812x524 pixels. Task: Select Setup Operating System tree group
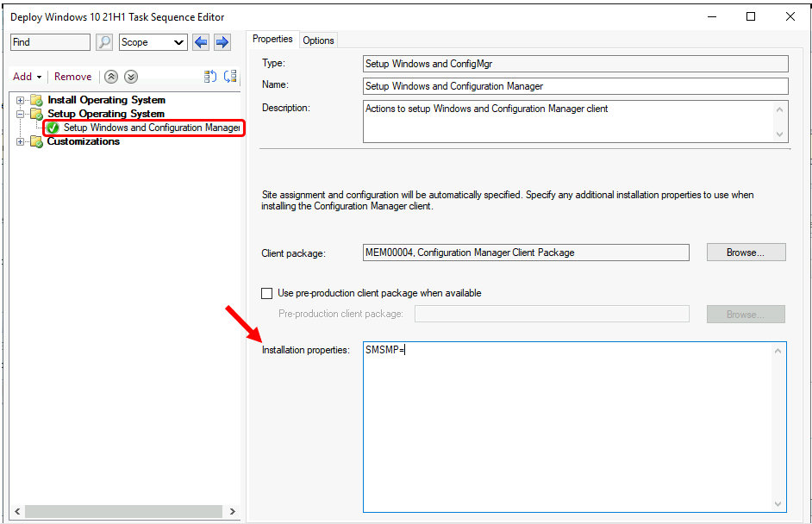(x=106, y=114)
